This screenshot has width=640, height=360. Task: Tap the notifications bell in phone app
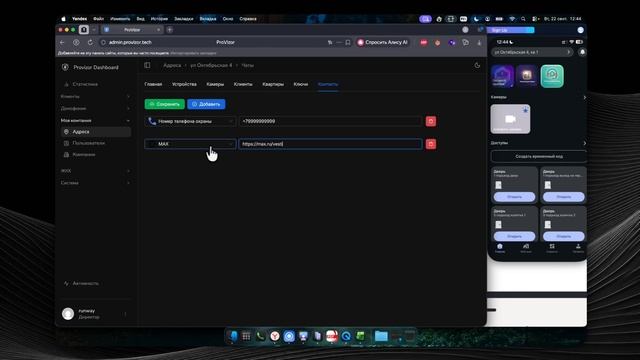tap(582, 52)
